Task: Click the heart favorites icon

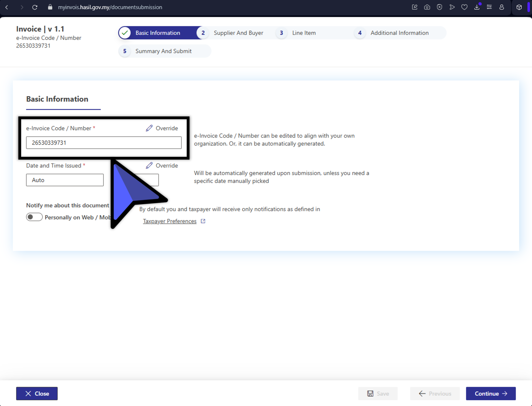Action: click(x=464, y=7)
